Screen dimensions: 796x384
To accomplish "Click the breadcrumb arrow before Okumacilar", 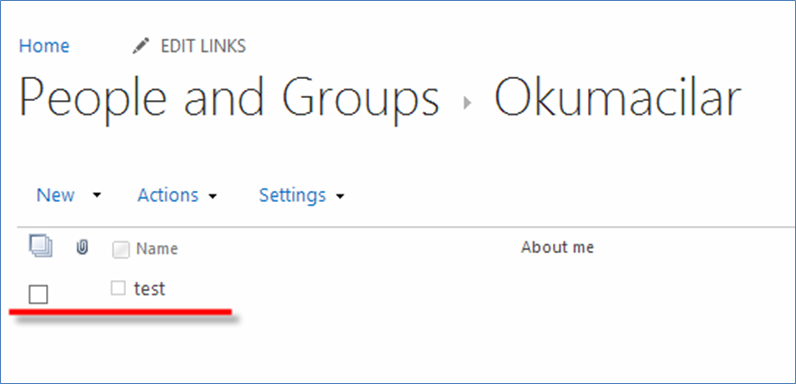I will (467, 103).
